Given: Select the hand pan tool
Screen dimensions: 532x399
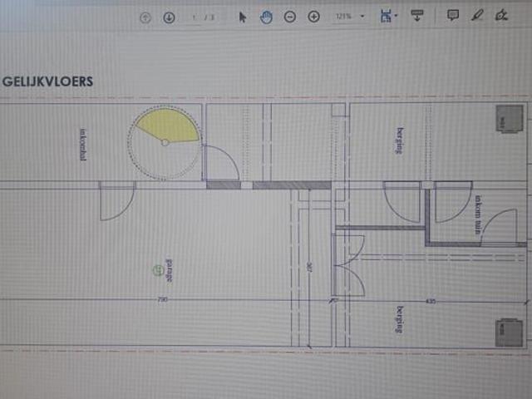Looking at the screenshot, I should pyautogui.click(x=266, y=17).
